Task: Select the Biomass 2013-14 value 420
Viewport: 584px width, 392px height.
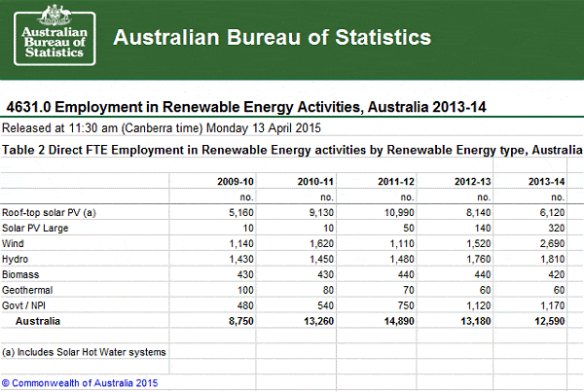Action: pos(557,274)
